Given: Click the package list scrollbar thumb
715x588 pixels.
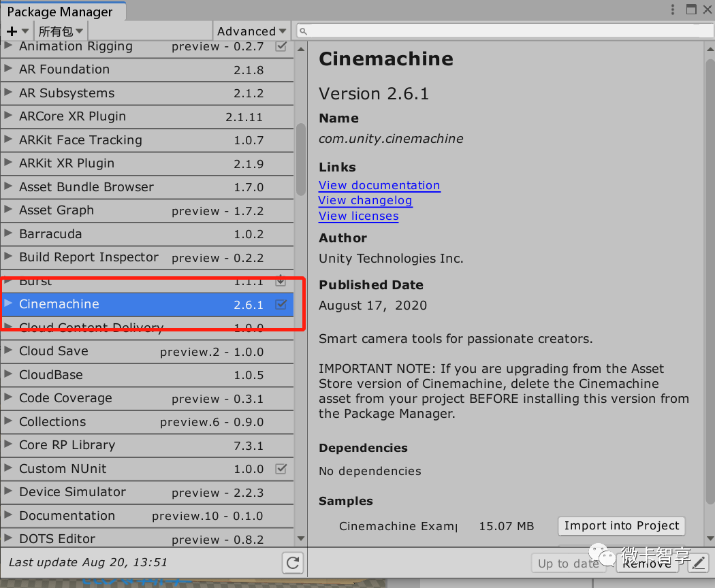Looking at the screenshot, I should (300, 159).
